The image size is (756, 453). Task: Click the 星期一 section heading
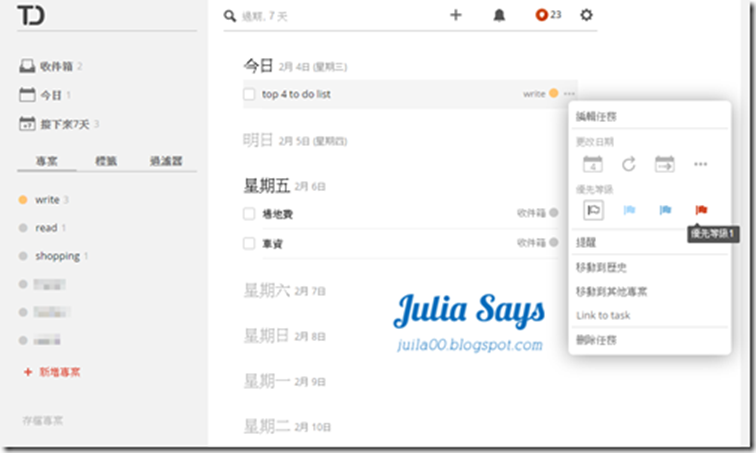(x=267, y=381)
